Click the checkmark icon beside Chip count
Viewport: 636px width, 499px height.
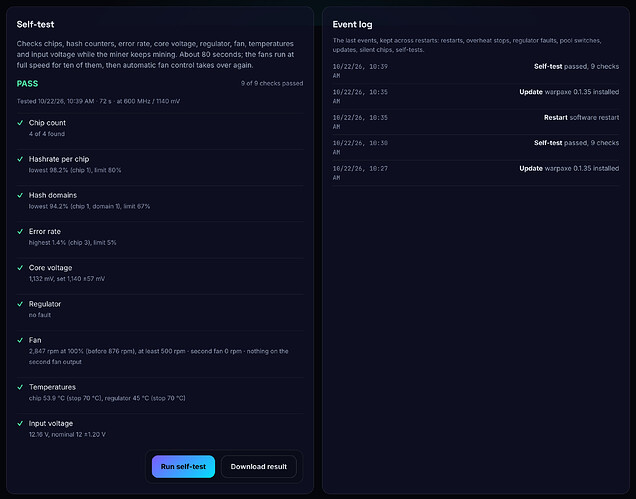pos(20,123)
